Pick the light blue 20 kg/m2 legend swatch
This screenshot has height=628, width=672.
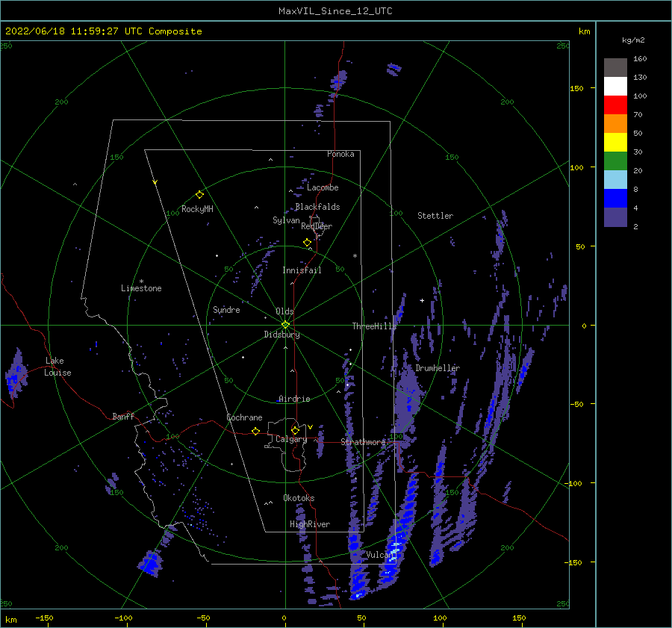coord(615,180)
